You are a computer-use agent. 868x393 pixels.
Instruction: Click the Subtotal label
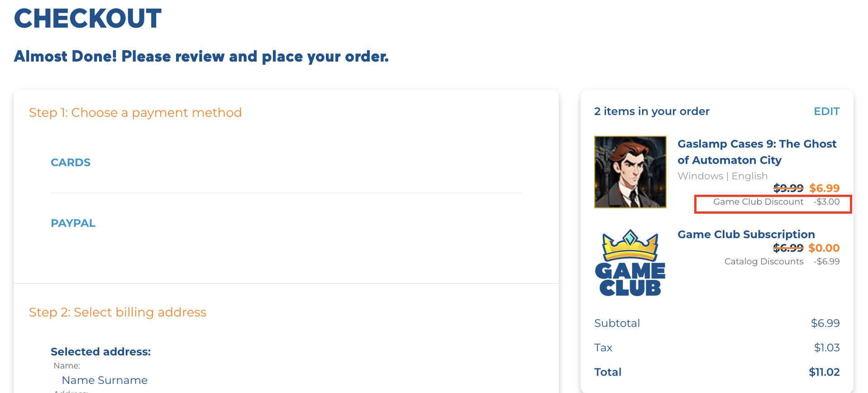[x=617, y=323]
